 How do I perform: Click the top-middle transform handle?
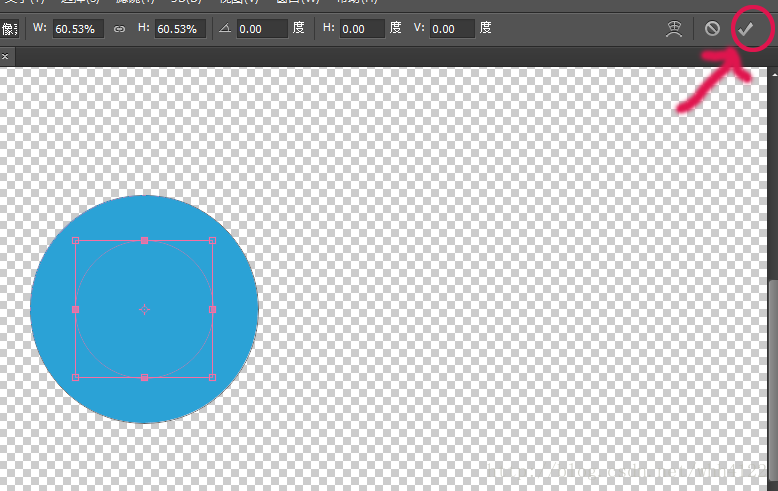coord(144,241)
